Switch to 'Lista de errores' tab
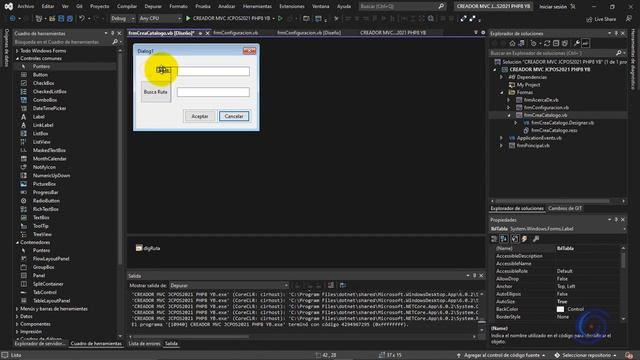Image resolution: width=640 pixels, height=360 pixels. point(144,344)
